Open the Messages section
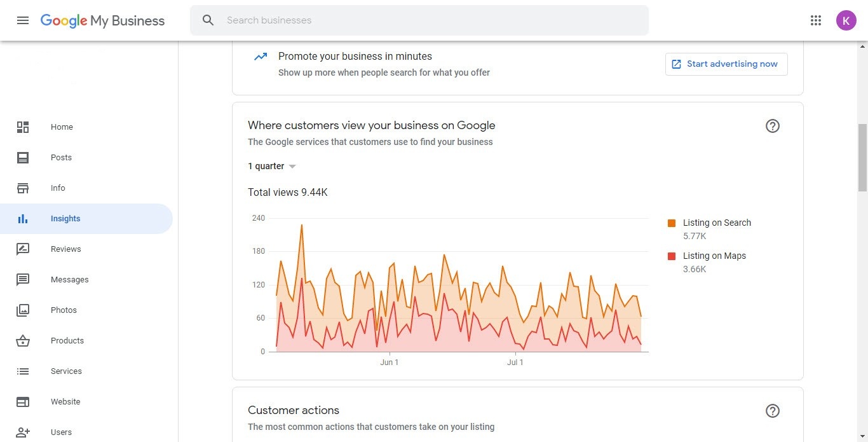 (x=69, y=280)
